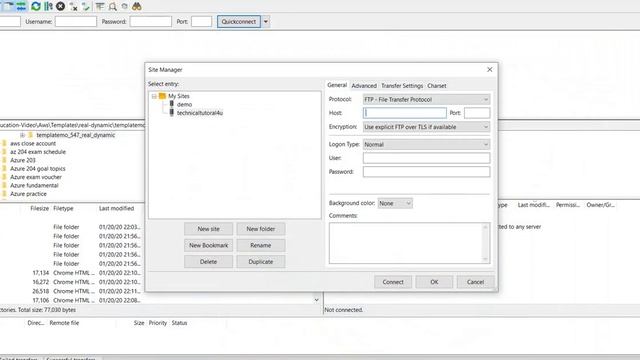Select the demo site entry

pos(184,104)
